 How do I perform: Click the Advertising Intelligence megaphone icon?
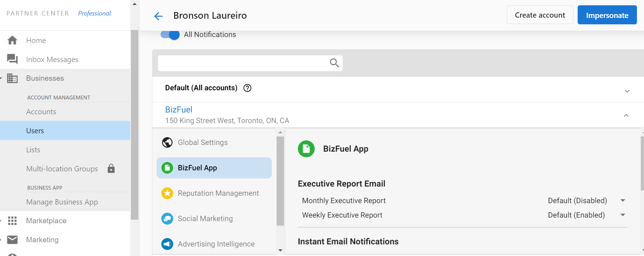pos(167,244)
